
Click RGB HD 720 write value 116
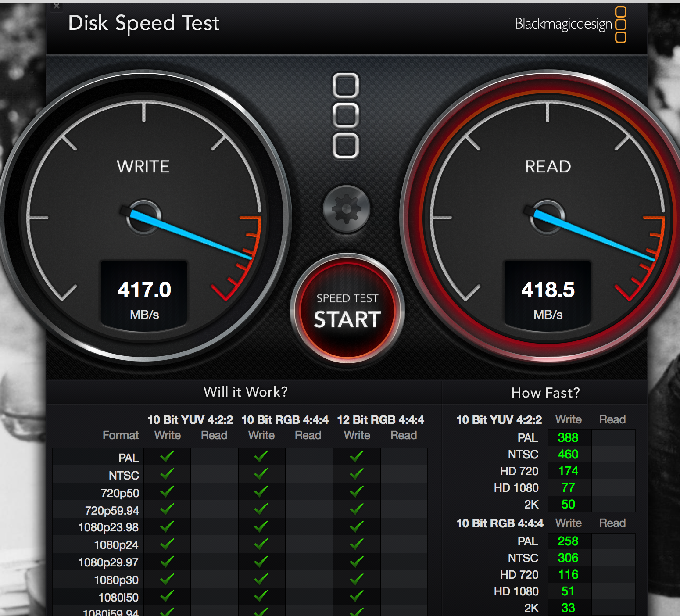(x=568, y=574)
